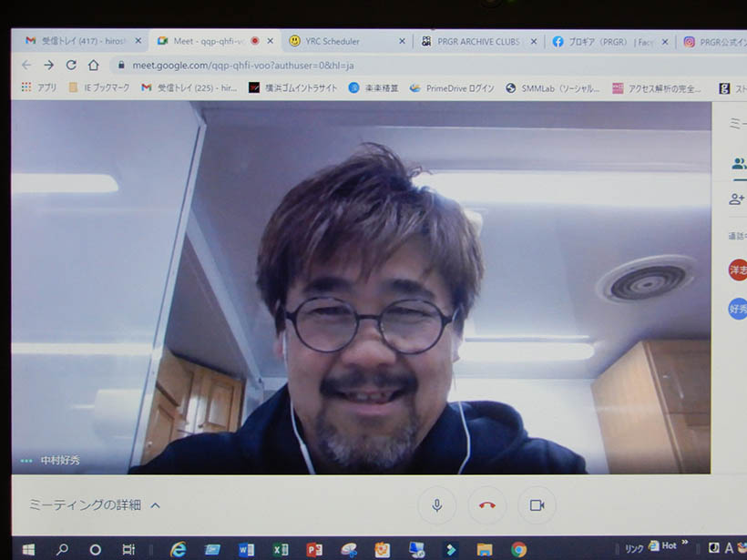Viewport: 747px width, 560px height.
Task: Switch to the YRC Scheduler tab
Action: point(337,41)
